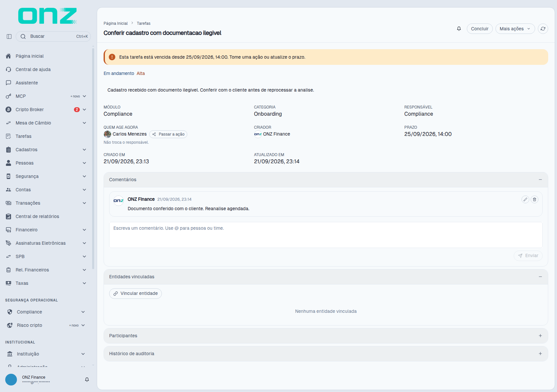Viewport: 557px width, 392px height.
Task: Click Vincular entidade button
Action: pos(136,294)
